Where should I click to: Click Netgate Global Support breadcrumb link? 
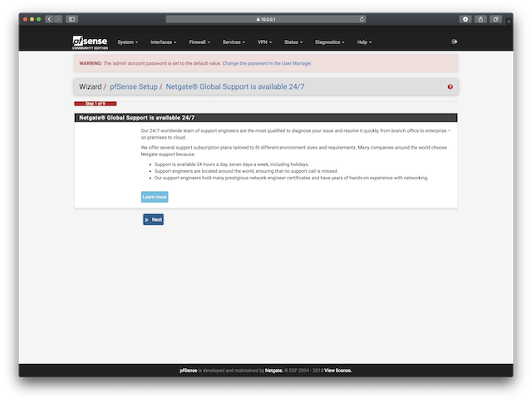(x=235, y=86)
